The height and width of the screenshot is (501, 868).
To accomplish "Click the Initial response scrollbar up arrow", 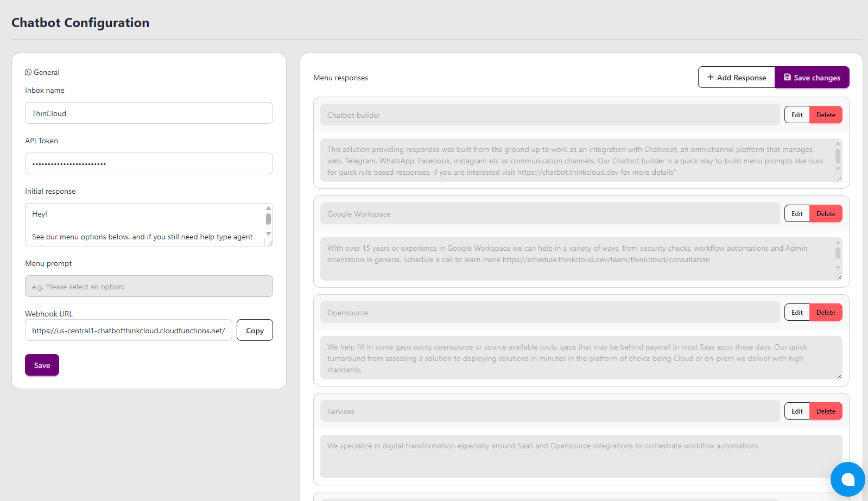I will tap(268, 208).
